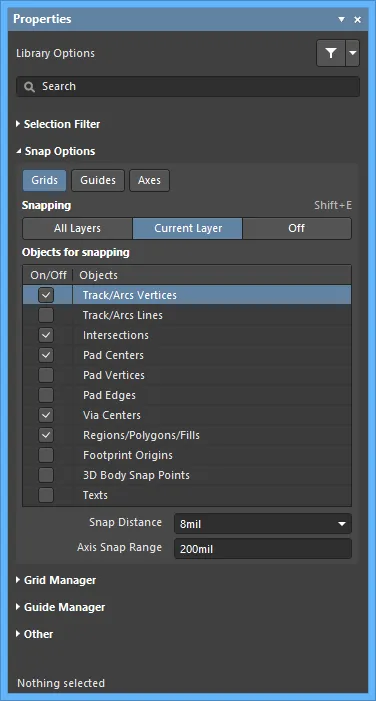The image size is (376, 701).
Task: Uncheck Regions/Polygons/Fills checkbox
Action: tap(46, 435)
